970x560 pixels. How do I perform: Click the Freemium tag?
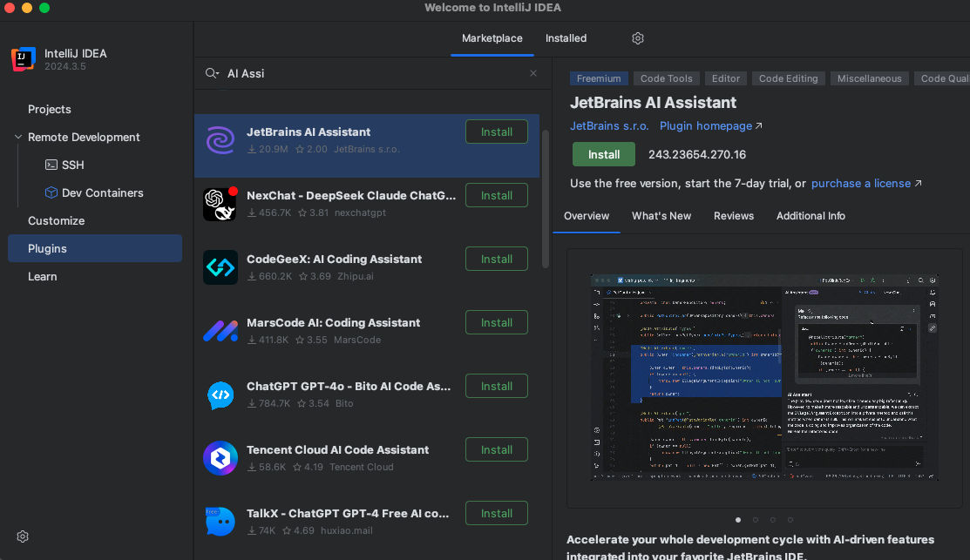click(x=599, y=78)
